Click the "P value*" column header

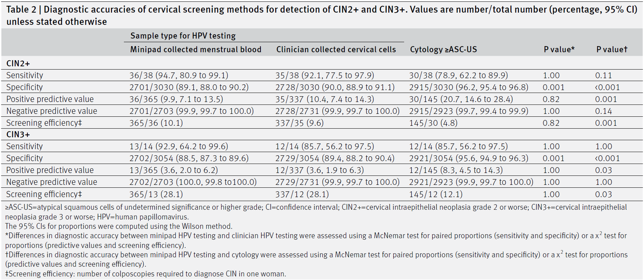tap(559, 49)
